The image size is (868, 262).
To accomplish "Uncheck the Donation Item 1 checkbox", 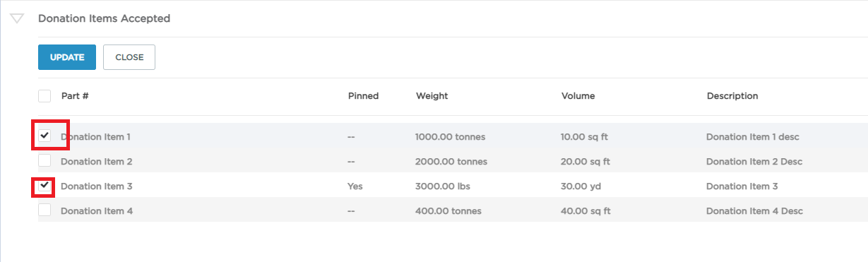I will [44, 136].
